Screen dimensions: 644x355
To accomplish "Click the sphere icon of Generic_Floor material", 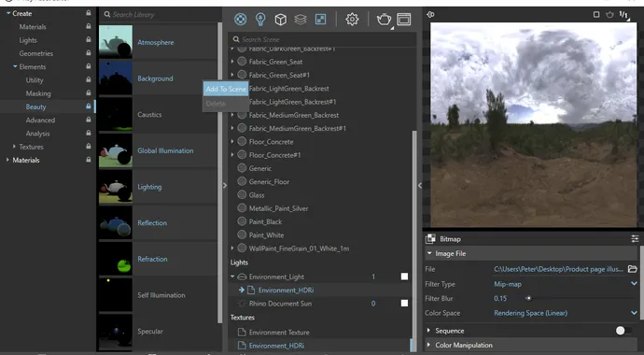I will point(242,181).
